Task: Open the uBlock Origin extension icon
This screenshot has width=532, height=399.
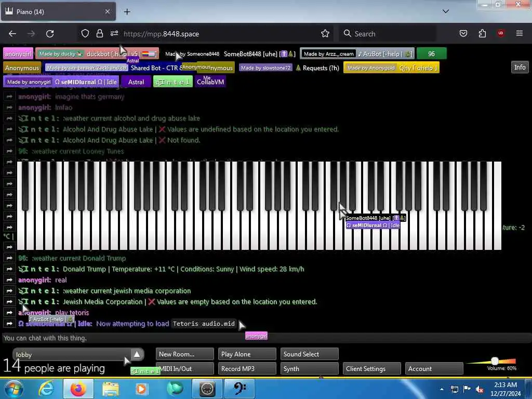Action: coord(500,33)
